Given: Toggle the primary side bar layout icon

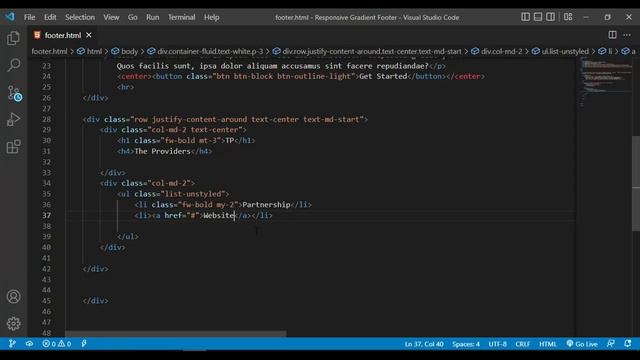Looking at the screenshot, I should pos(526,17).
